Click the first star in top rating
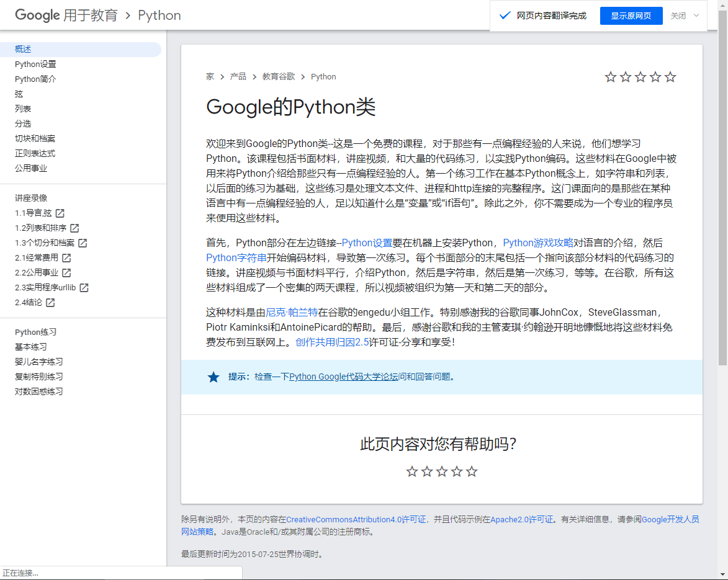Image resolution: width=728 pixels, height=580 pixels. click(611, 77)
